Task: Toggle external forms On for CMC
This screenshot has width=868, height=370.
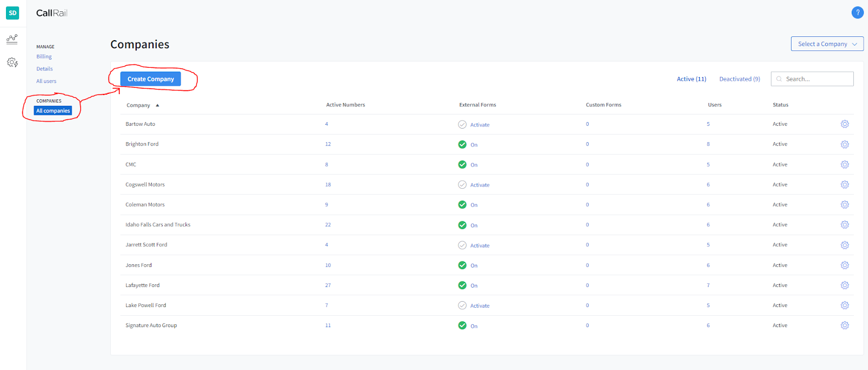Action: point(468,164)
